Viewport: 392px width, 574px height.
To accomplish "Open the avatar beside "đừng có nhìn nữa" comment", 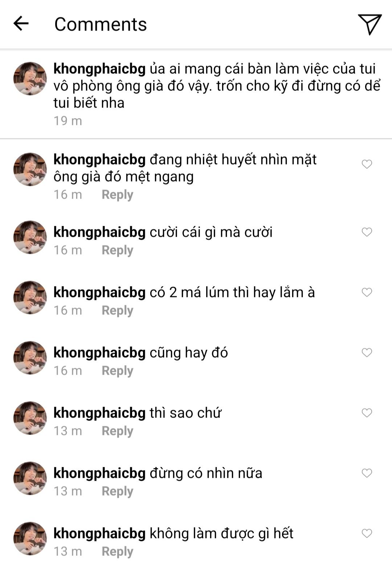I will [30, 478].
